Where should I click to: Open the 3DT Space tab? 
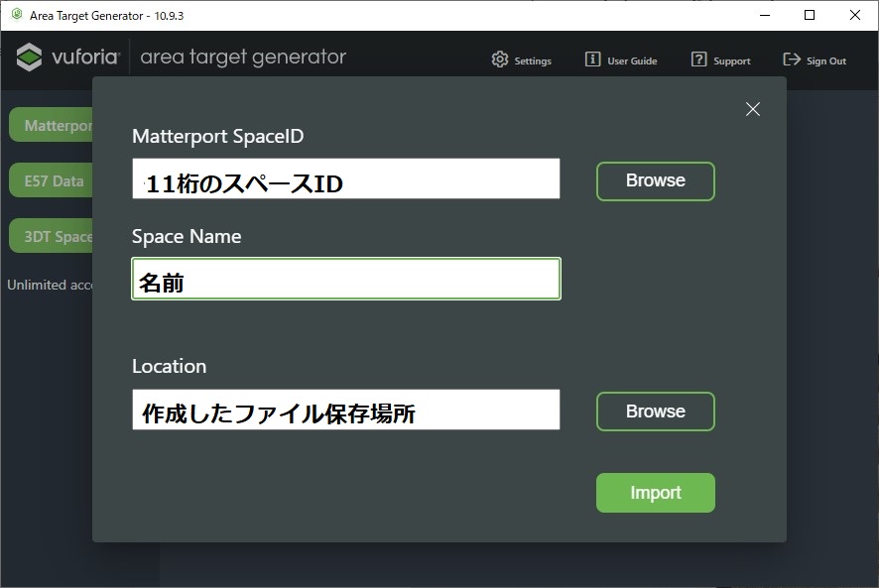[x=52, y=237]
